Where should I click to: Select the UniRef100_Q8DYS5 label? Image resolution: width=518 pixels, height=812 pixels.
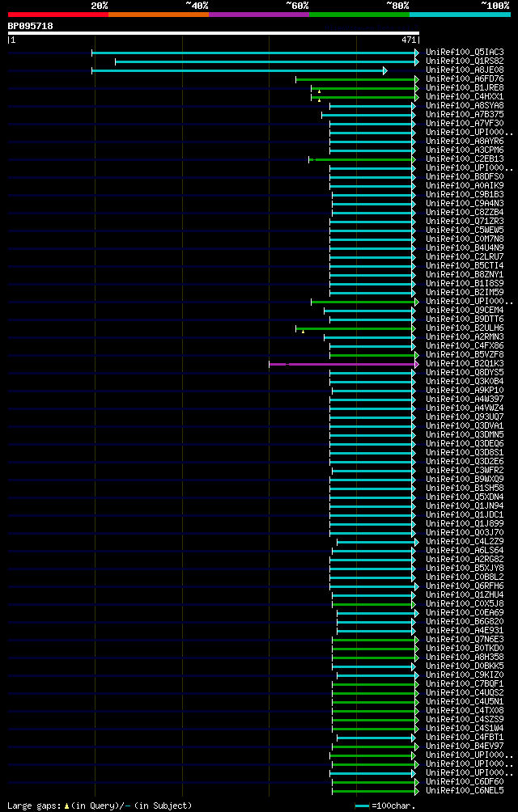(465, 372)
